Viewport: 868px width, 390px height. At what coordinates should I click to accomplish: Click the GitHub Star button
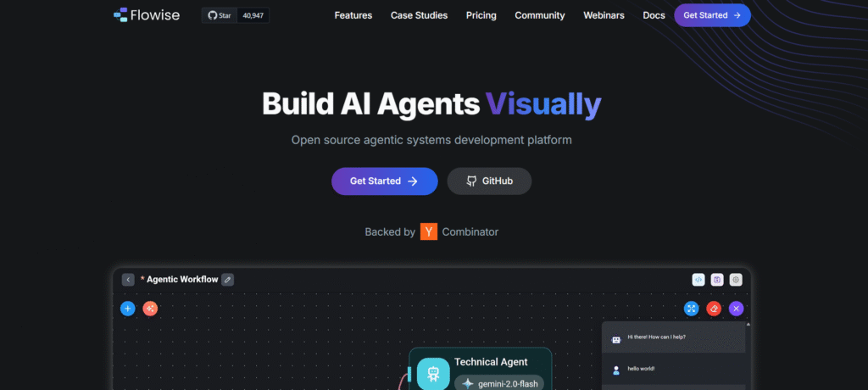click(x=220, y=15)
